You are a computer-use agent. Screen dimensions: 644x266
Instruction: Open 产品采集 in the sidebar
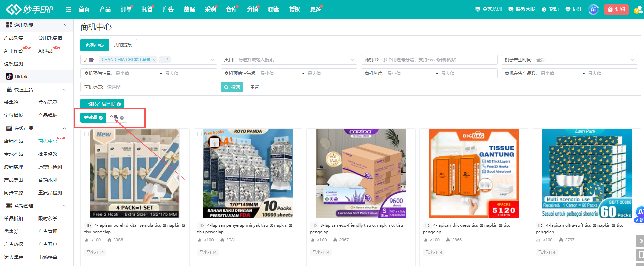[14, 38]
